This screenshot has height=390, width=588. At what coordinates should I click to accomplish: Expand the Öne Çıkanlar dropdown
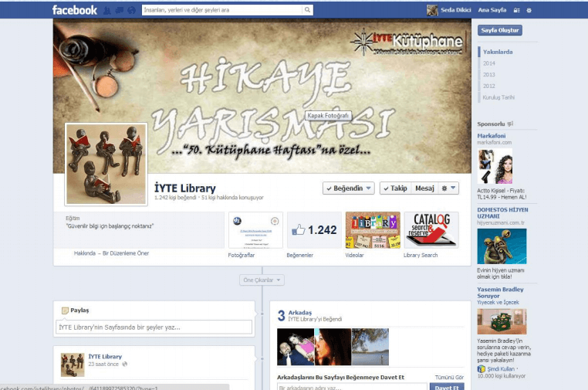262,280
